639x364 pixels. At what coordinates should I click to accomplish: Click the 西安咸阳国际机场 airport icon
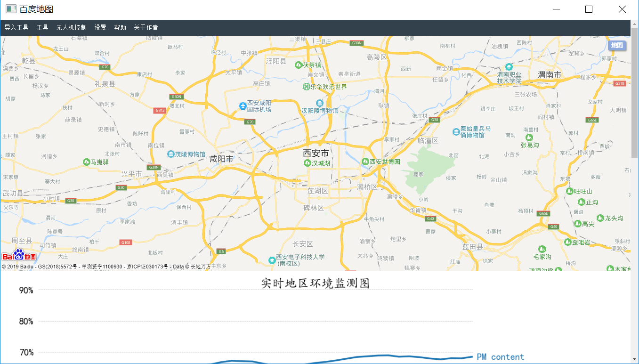[243, 106]
